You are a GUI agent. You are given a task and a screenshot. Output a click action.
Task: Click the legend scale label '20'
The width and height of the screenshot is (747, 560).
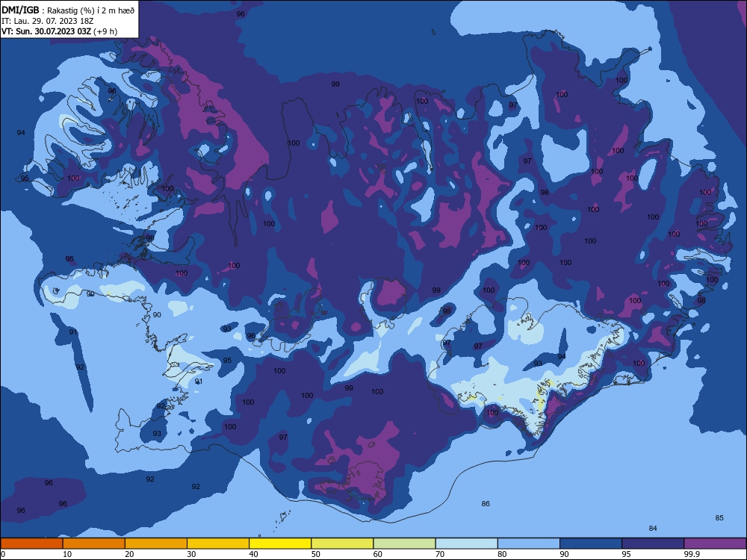pyautogui.click(x=129, y=554)
